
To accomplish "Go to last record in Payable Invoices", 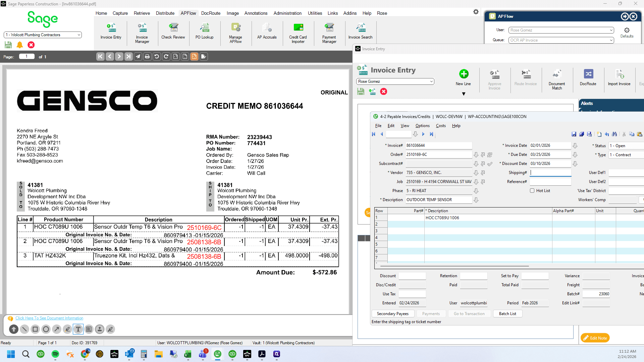I will pyautogui.click(x=431, y=134).
